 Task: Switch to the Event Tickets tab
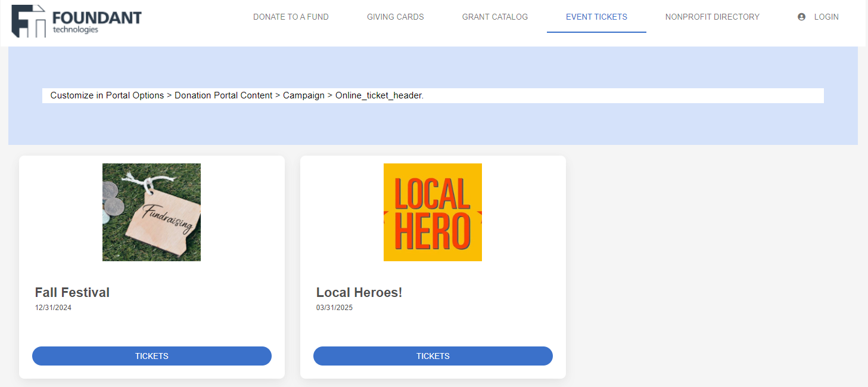click(596, 17)
